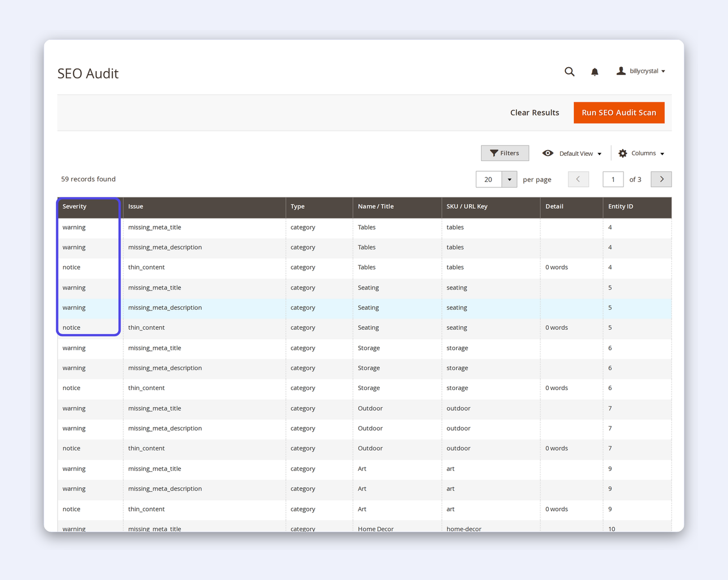Click Entity ID 10 in Home Decor row
728x580 pixels.
(612, 529)
